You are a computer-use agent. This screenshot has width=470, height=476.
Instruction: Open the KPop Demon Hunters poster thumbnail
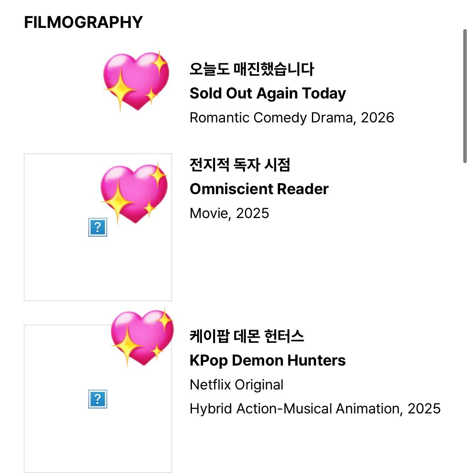tap(98, 399)
